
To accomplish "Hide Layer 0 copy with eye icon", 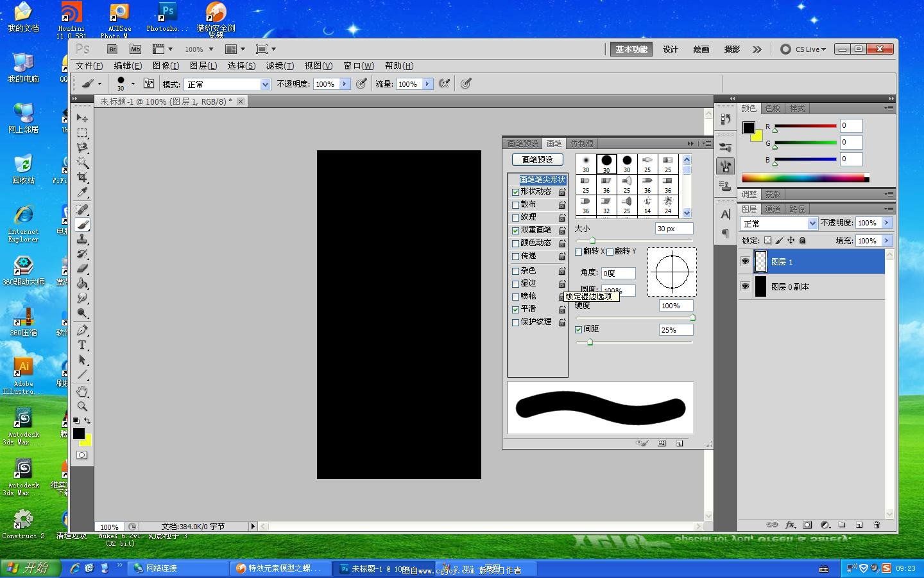I will coord(745,286).
